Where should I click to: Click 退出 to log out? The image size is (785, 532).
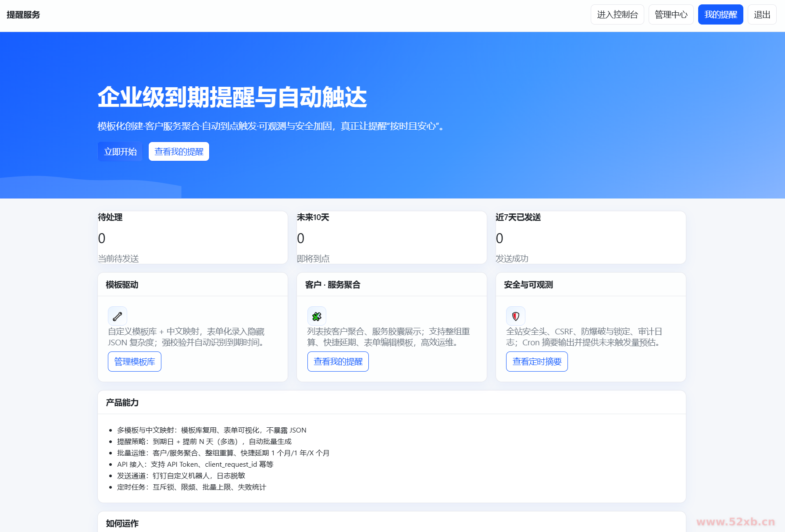(762, 14)
